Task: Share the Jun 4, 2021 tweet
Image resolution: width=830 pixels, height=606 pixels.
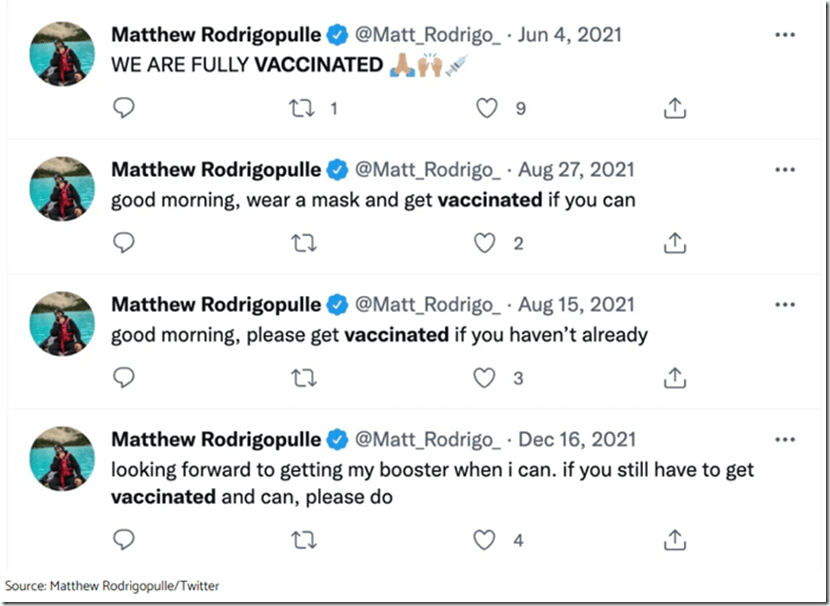Action: pyautogui.click(x=675, y=108)
